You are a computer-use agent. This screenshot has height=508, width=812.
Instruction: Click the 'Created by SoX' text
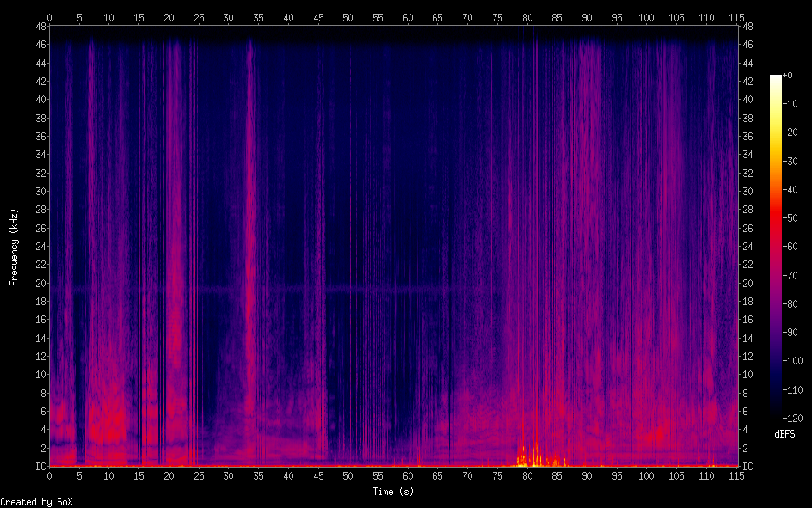30,501
